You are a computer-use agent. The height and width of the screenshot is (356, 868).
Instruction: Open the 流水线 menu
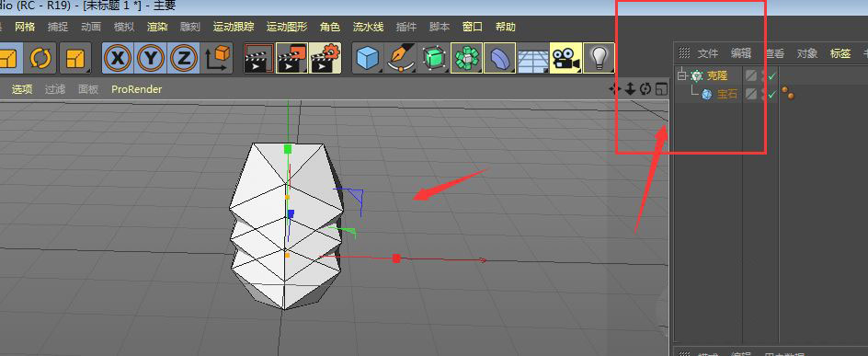[x=368, y=27]
